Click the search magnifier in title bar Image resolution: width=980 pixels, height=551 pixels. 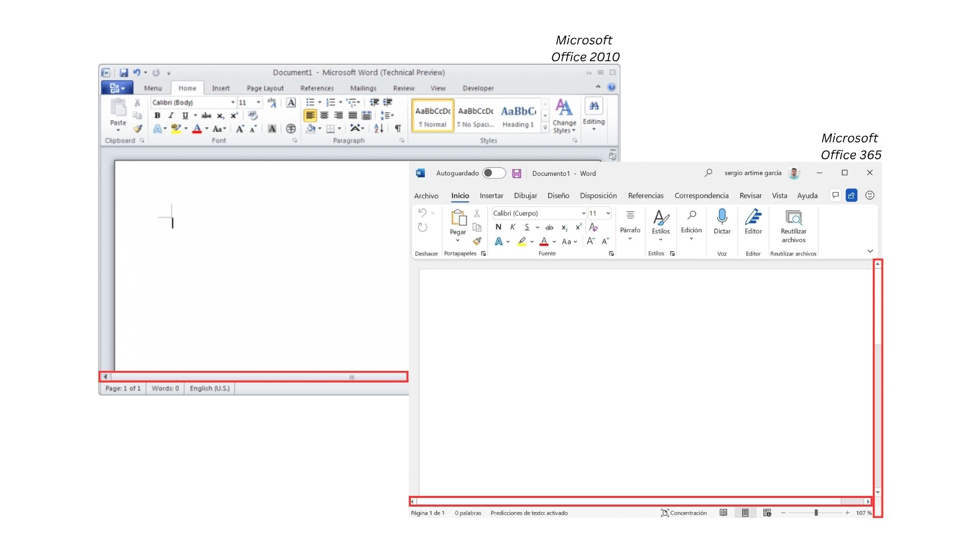pos(708,173)
